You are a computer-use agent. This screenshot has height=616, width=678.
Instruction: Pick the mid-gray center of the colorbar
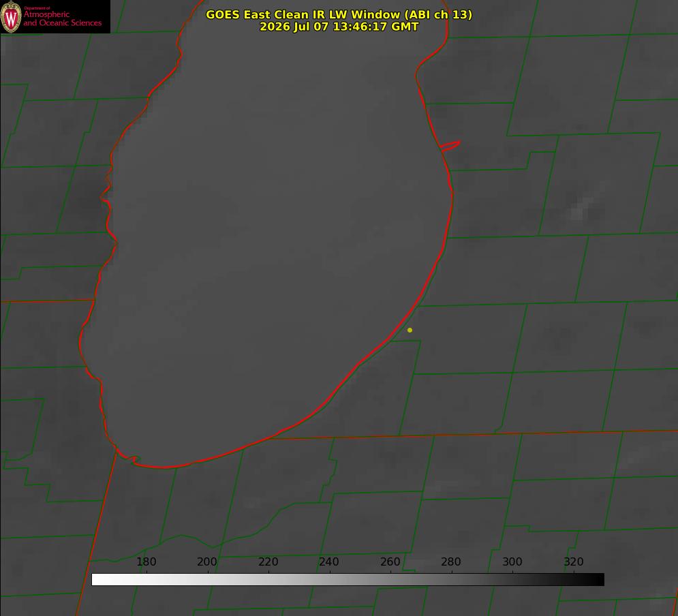[348, 580]
